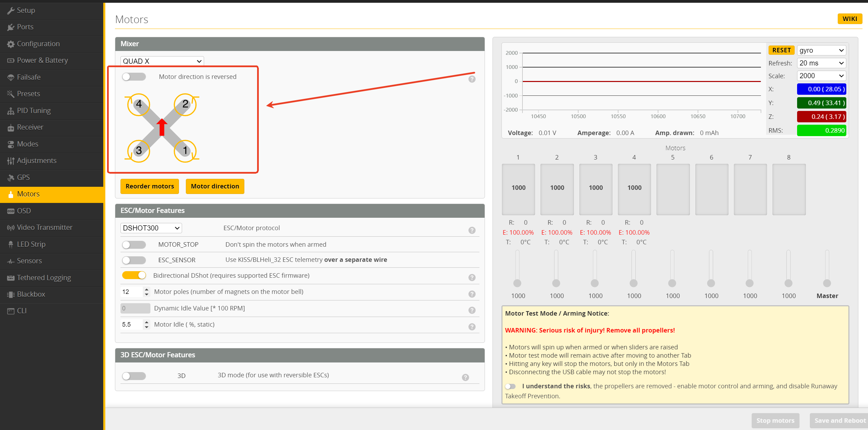Click the Motor Idle percent input field
The height and width of the screenshot is (430, 868).
click(131, 325)
